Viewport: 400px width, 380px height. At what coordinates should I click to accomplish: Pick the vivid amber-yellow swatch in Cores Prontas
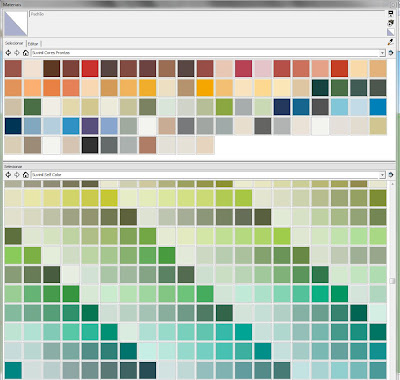(x=205, y=88)
